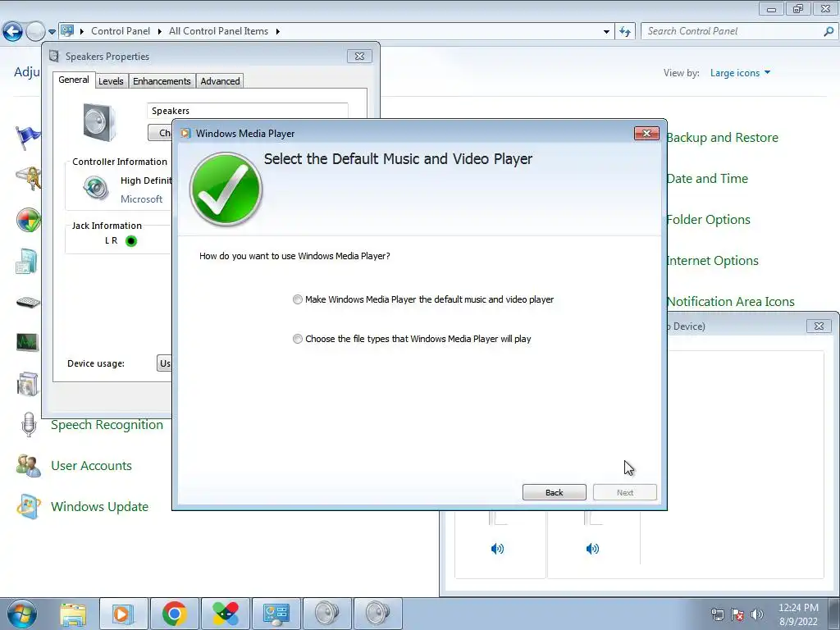
Task: Click the address bar refresh button
Action: [x=625, y=32]
